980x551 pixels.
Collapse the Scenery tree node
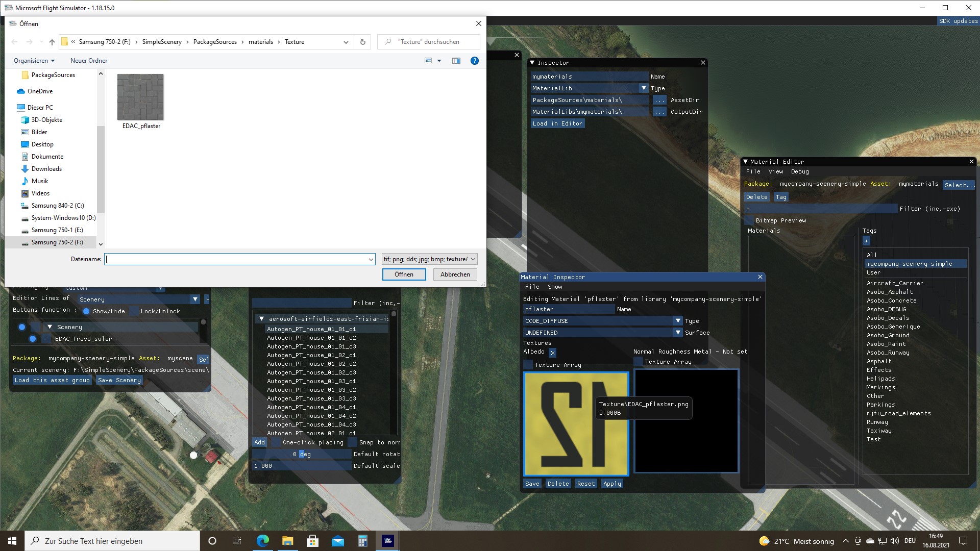click(x=50, y=327)
